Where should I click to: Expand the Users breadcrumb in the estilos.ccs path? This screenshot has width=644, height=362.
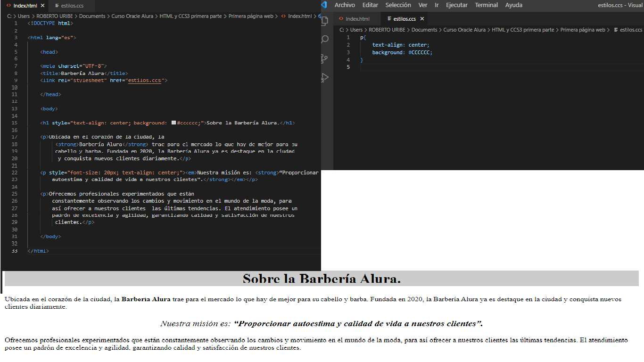click(x=356, y=30)
